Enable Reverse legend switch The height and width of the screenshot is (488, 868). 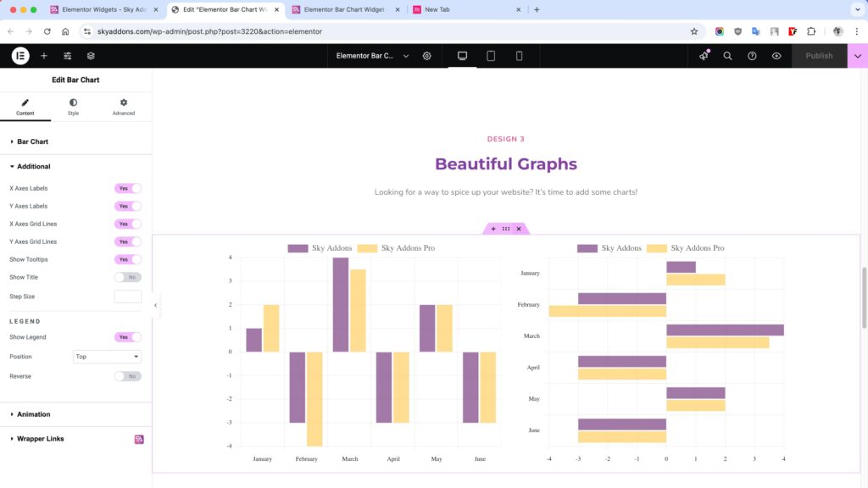tap(128, 376)
